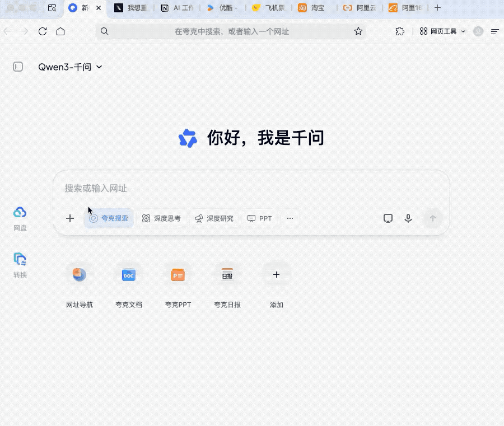
Task: Open the 夸克日报 shortcut
Action: click(x=227, y=275)
